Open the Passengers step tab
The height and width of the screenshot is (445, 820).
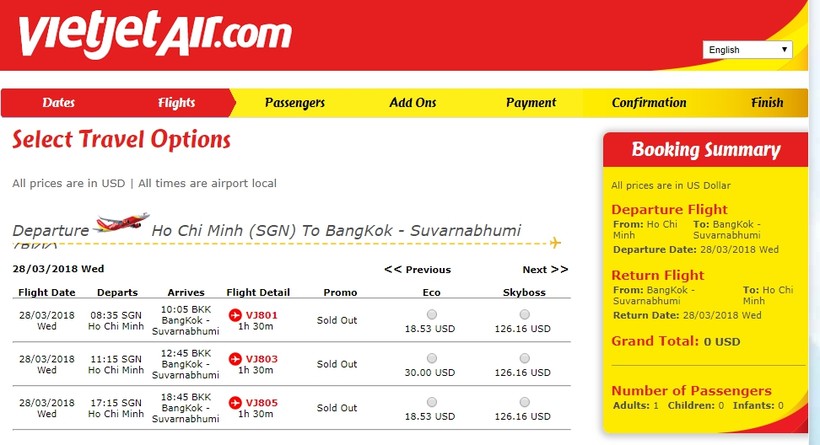coord(294,103)
